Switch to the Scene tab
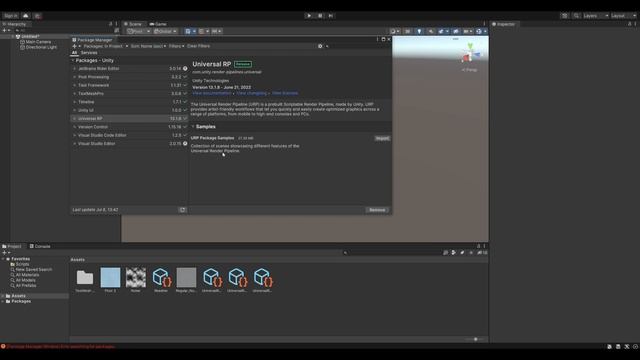 133,24
